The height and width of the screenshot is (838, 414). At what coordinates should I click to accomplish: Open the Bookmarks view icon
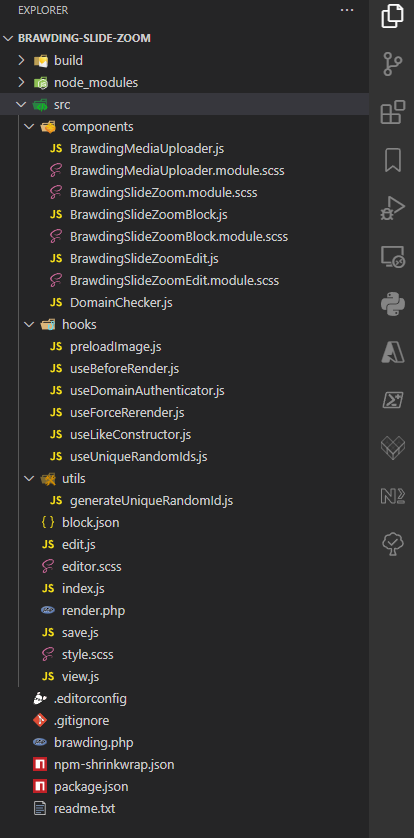pos(393,159)
